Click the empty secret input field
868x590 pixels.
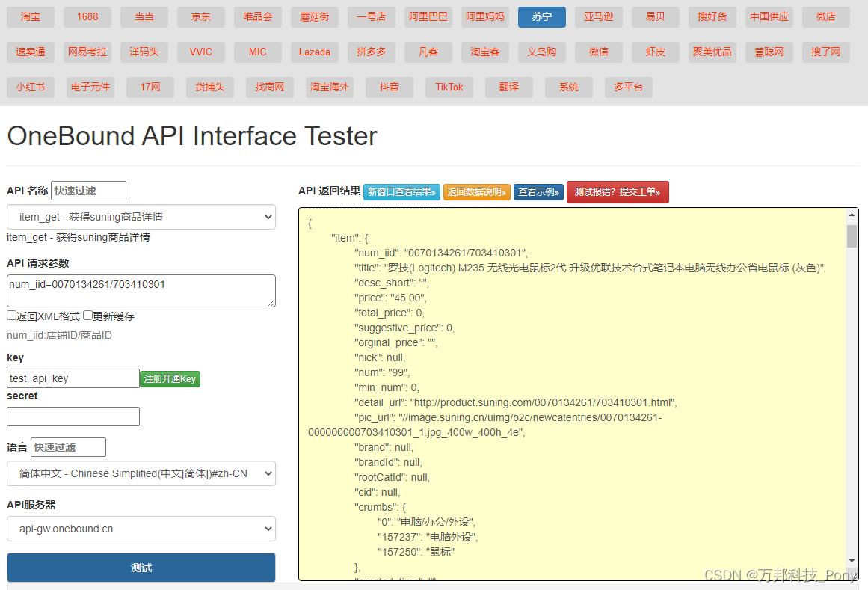pyautogui.click(x=73, y=417)
